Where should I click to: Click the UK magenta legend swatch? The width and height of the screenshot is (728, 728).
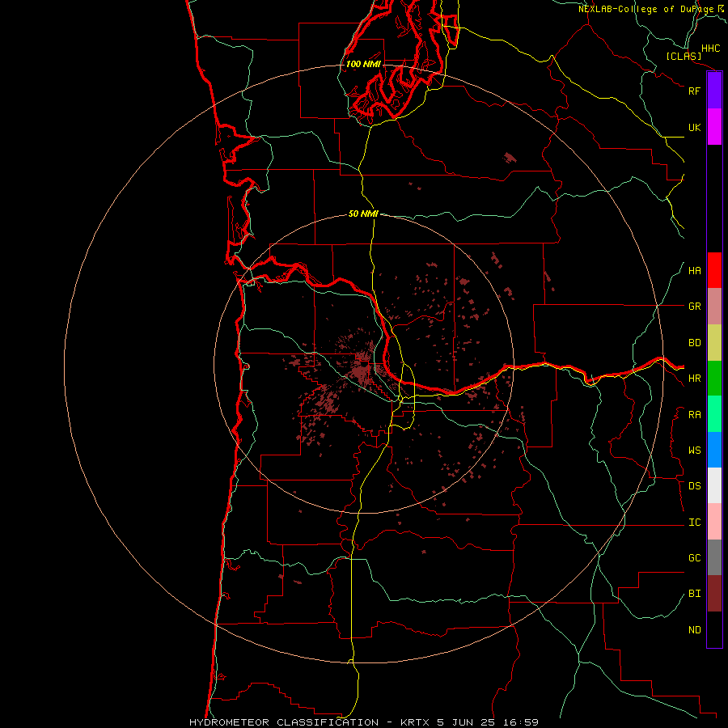714,127
